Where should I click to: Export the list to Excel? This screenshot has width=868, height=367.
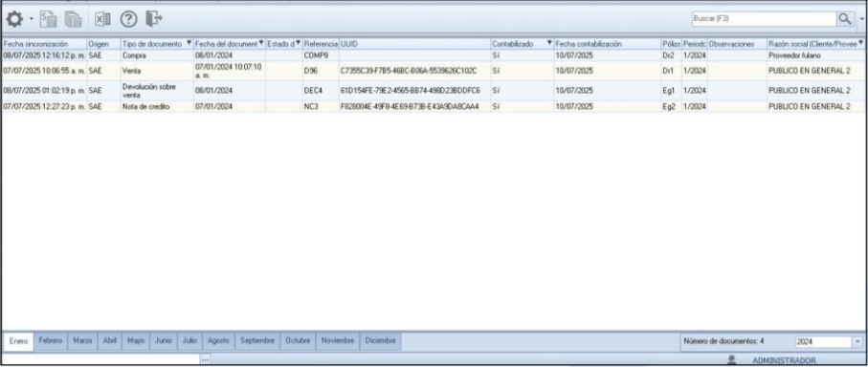coord(102,19)
